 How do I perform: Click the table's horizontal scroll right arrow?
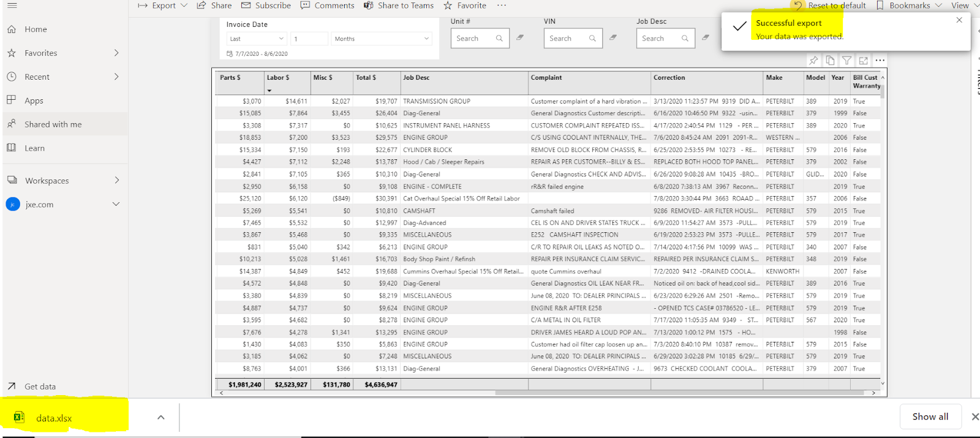tap(873, 393)
